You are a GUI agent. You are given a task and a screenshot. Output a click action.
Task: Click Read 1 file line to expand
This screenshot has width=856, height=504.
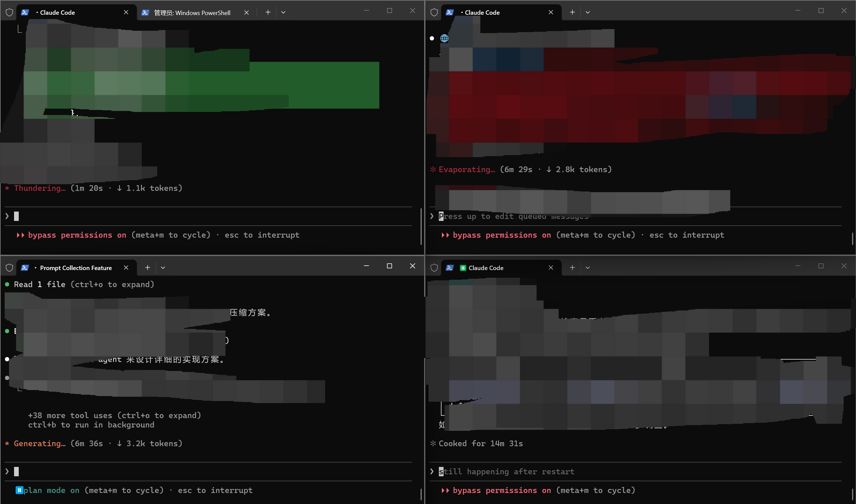84,284
